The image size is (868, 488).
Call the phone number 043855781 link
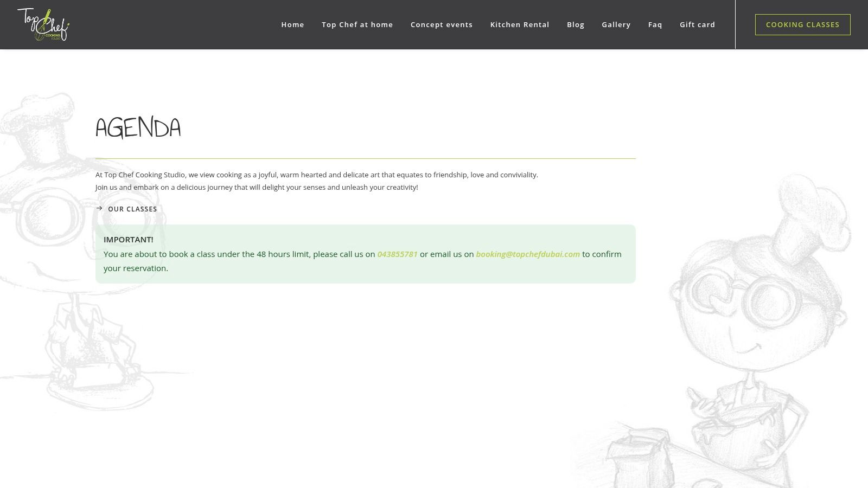(x=397, y=254)
